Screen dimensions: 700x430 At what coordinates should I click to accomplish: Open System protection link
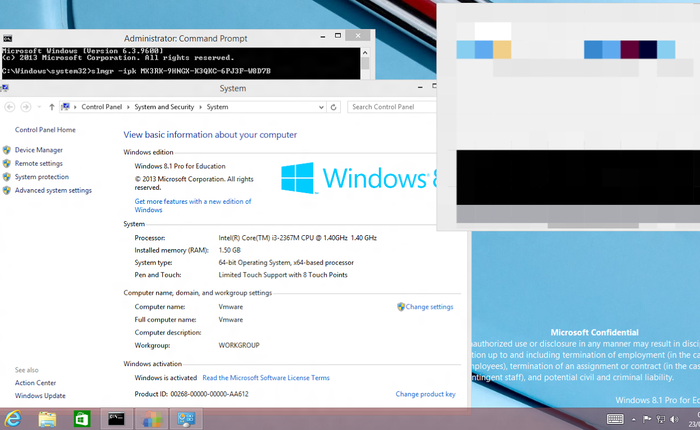pyautogui.click(x=42, y=177)
